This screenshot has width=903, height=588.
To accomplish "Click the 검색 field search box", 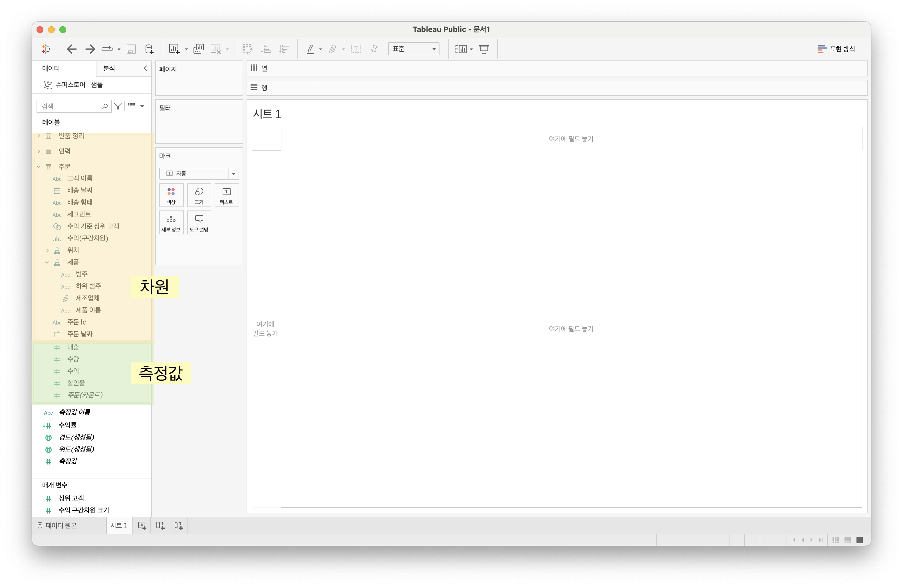I will coord(70,106).
